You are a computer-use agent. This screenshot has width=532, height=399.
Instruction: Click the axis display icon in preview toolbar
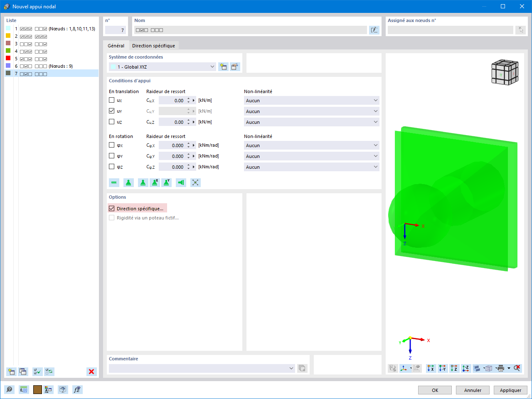[x=404, y=368]
